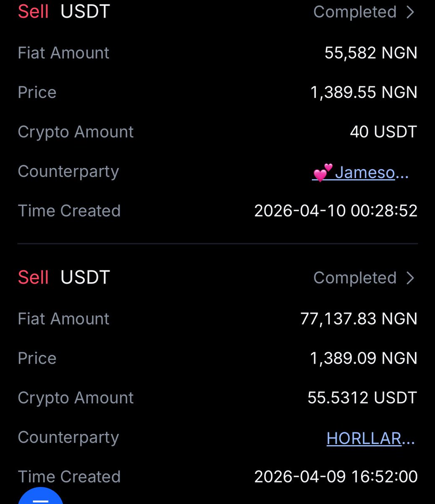This screenshot has height=504, width=435.
Task: Tap the blue floating filter button
Action: (x=41, y=498)
